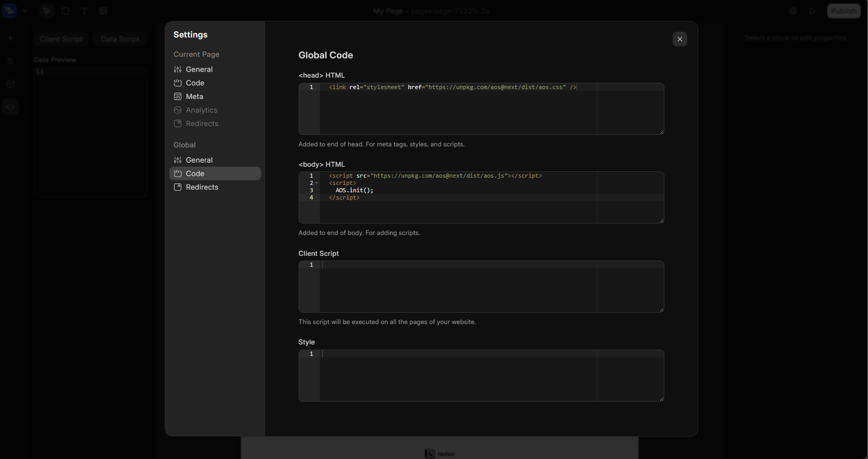Select the image tool in background toolbar
Viewport: 868px width, 459px height.
(x=103, y=11)
